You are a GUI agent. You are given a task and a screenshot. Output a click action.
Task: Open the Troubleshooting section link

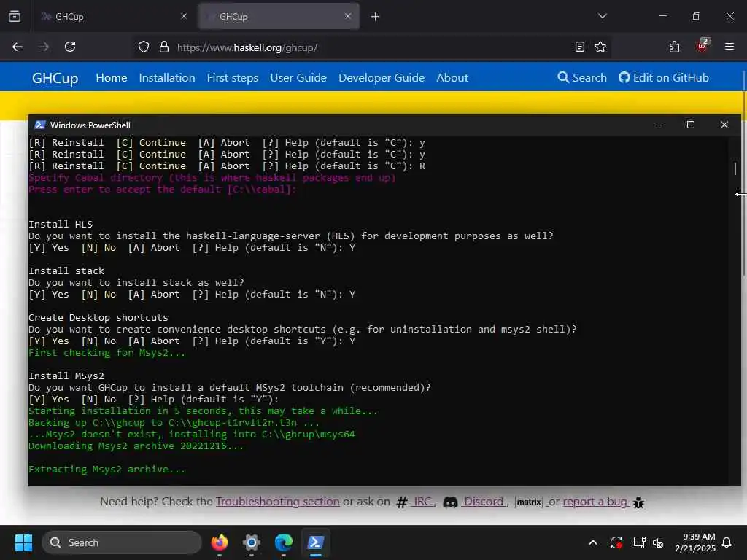point(278,502)
